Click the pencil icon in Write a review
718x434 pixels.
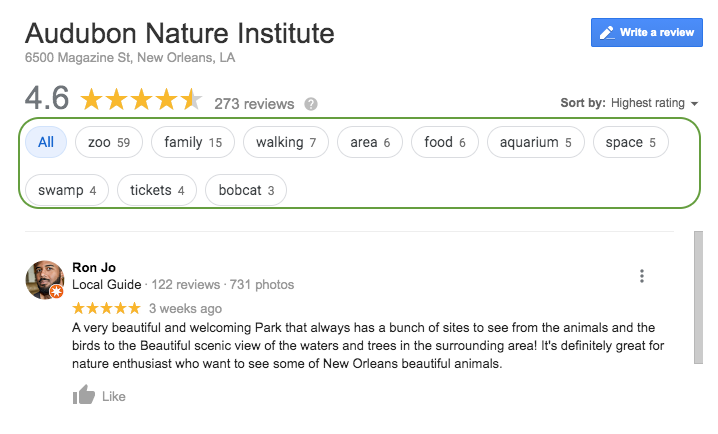click(x=606, y=32)
